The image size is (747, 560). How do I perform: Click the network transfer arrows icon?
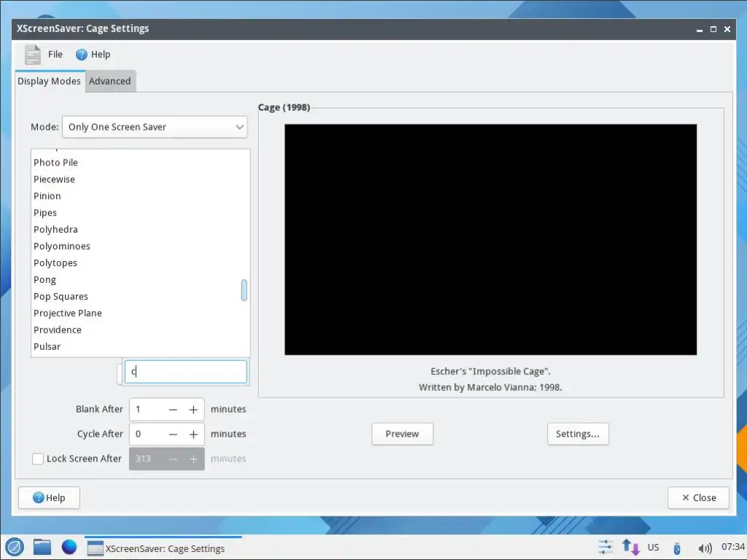click(x=631, y=547)
